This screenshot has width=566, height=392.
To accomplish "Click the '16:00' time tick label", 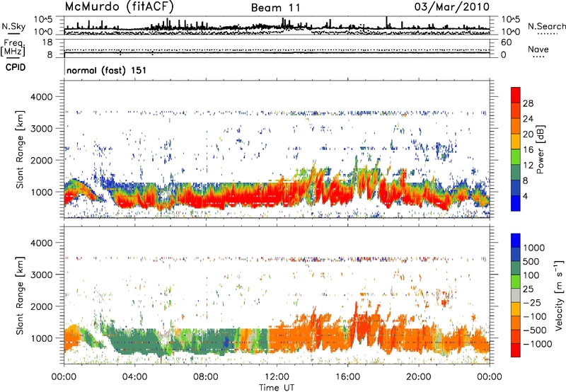I will (x=347, y=377).
